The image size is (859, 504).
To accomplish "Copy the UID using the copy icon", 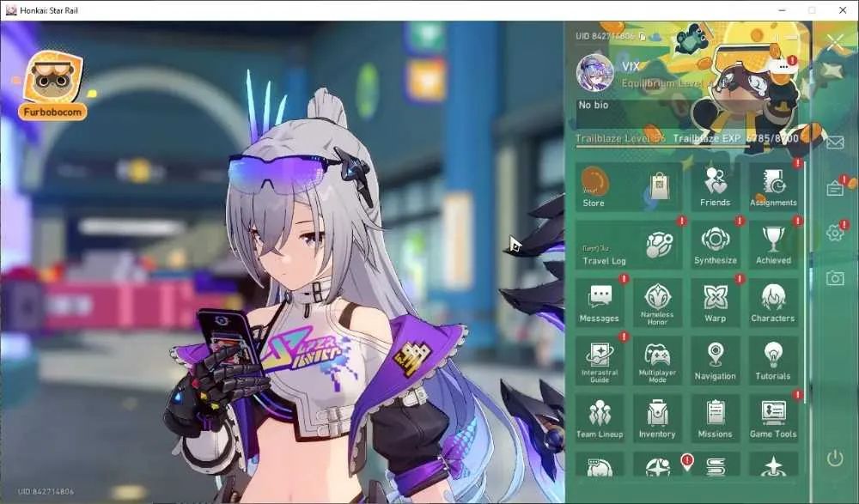I will click(642, 36).
